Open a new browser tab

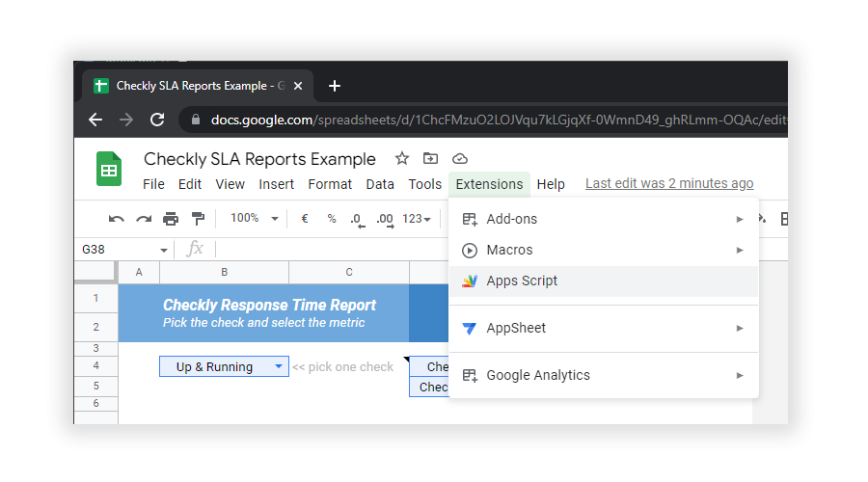click(x=335, y=86)
